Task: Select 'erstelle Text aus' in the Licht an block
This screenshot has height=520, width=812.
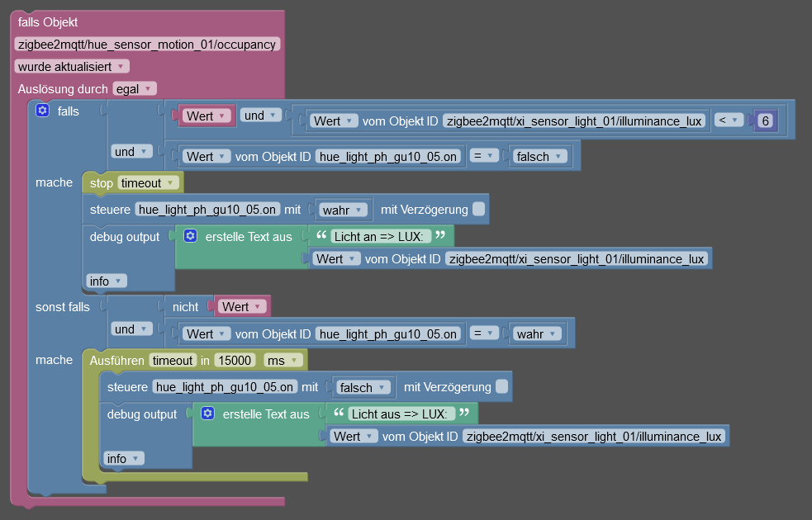Action: pyautogui.click(x=249, y=236)
